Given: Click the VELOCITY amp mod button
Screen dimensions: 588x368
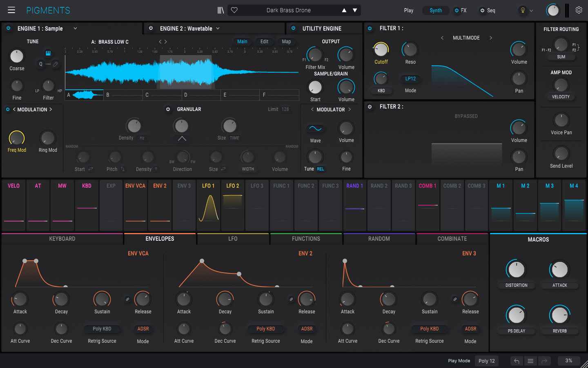Looking at the screenshot, I should click(x=561, y=97).
